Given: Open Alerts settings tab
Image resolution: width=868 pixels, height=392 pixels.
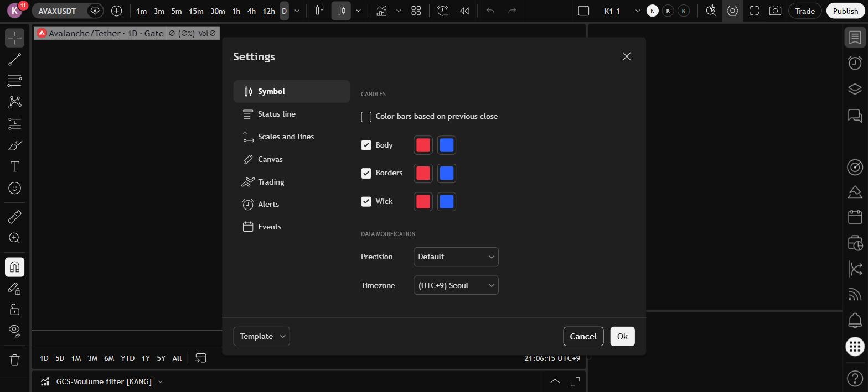Looking at the screenshot, I should pos(292,204).
